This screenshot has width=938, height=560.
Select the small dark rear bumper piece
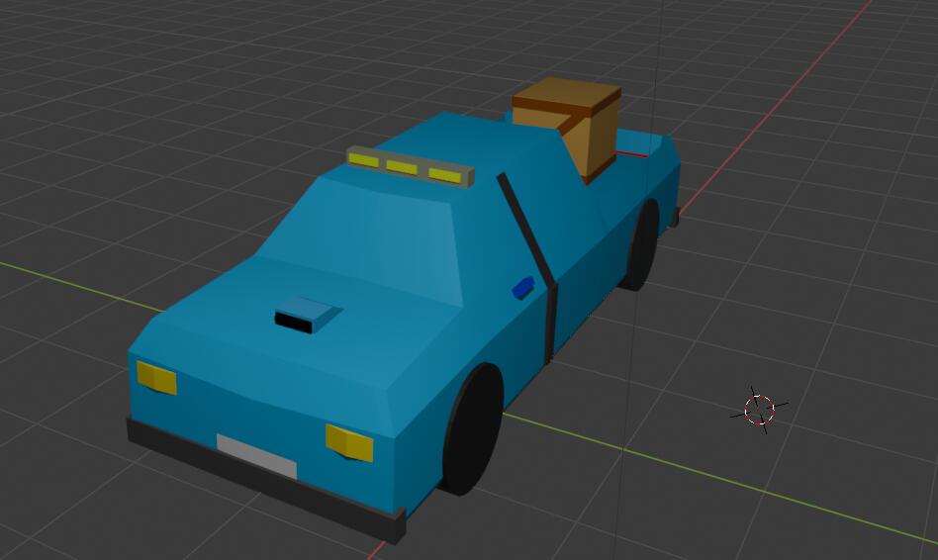pyautogui.click(x=675, y=217)
